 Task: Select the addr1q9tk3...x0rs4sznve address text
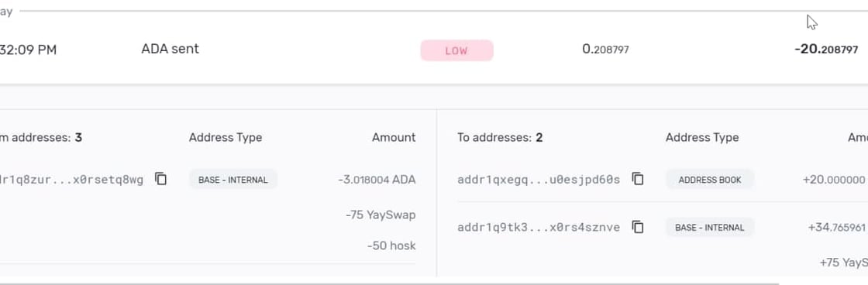pos(539,228)
